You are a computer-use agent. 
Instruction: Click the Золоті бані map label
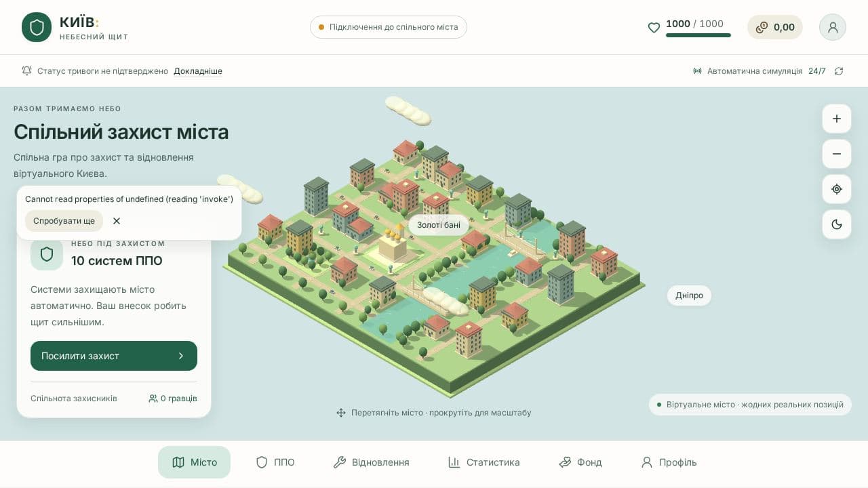pyautogui.click(x=439, y=225)
